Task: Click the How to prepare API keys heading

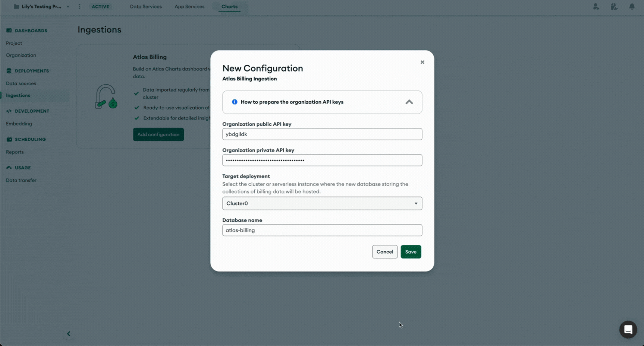Action: click(x=292, y=102)
